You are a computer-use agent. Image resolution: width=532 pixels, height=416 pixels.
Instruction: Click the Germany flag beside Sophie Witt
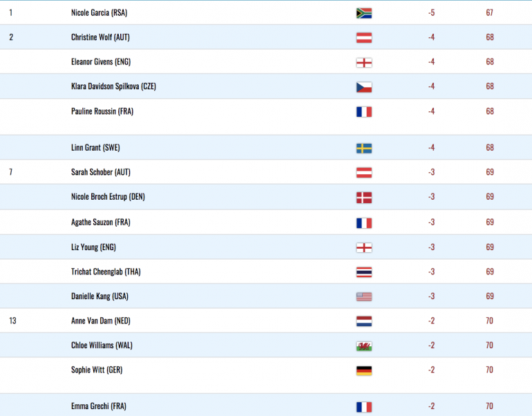[364, 370]
